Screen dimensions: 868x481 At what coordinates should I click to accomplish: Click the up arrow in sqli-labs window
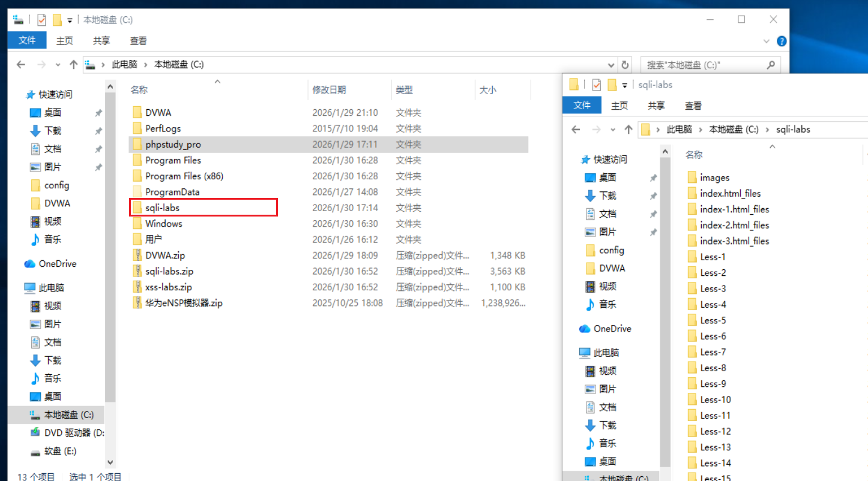628,129
